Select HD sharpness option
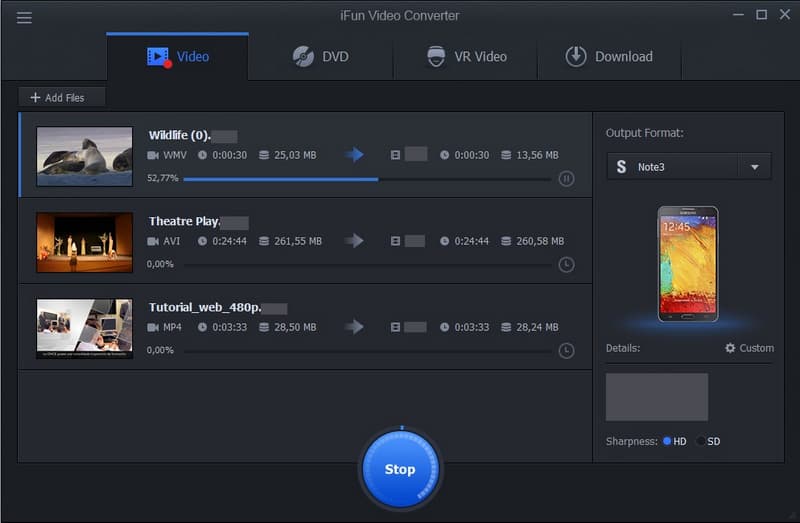This screenshot has height=523, width=800. click(668, 441)
